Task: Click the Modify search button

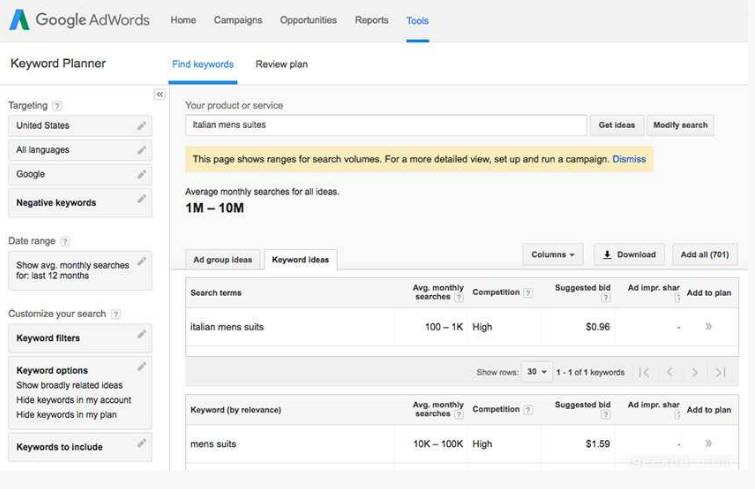Action: [x=680, y=125]
